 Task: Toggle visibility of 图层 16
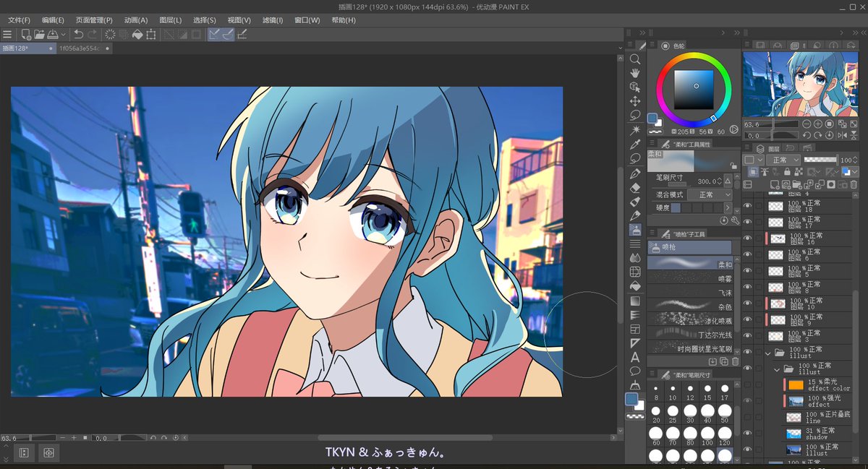click(x=748, y=238)
